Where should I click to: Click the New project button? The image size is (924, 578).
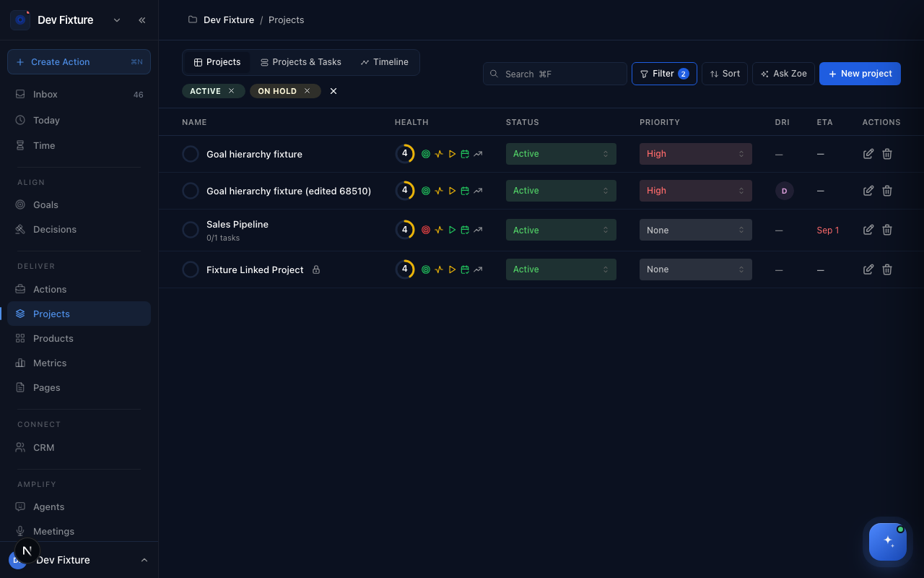860,74
